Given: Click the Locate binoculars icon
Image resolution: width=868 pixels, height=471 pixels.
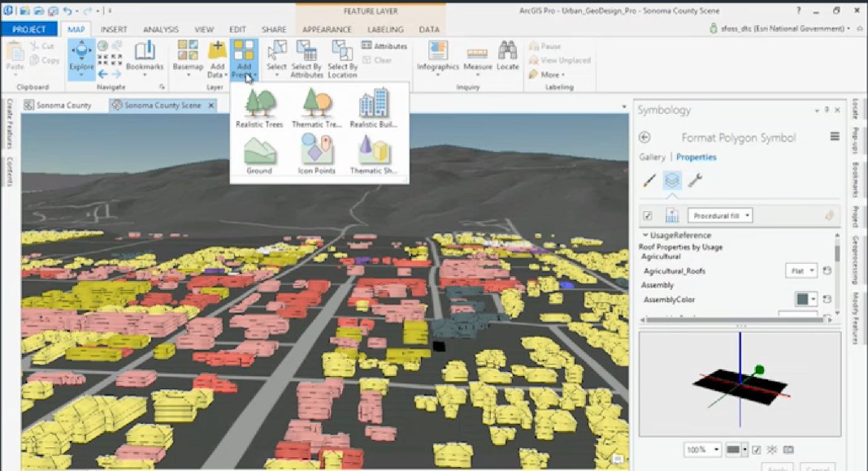Looking at the screenshot, I should pyautogui.click(x=507, y=50).
